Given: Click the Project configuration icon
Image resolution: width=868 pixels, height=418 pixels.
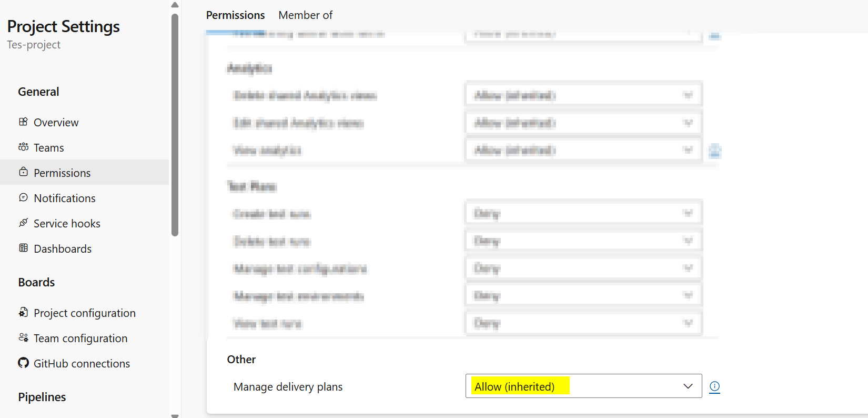Looking at the screenshot, I should point(23,312).
